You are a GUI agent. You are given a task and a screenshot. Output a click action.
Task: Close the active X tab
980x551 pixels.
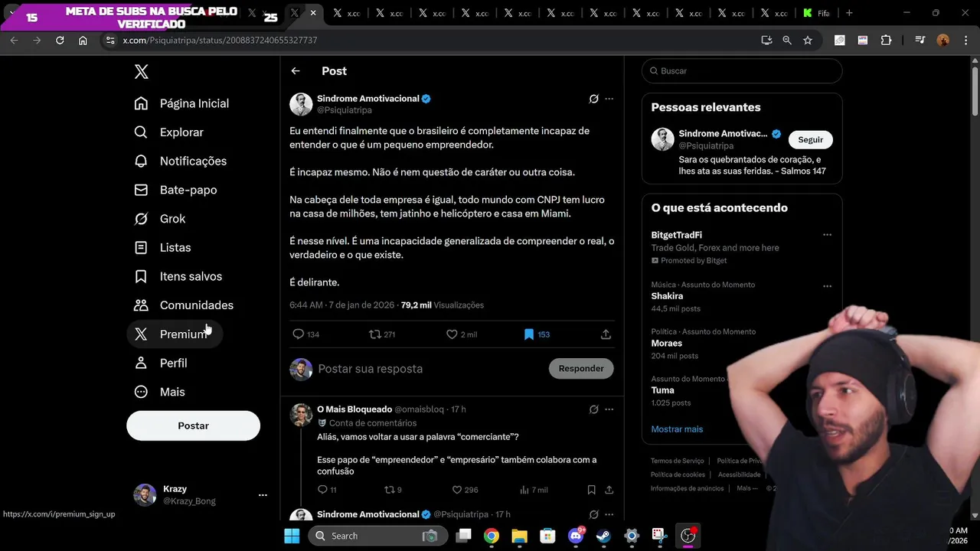click(313, 13)
